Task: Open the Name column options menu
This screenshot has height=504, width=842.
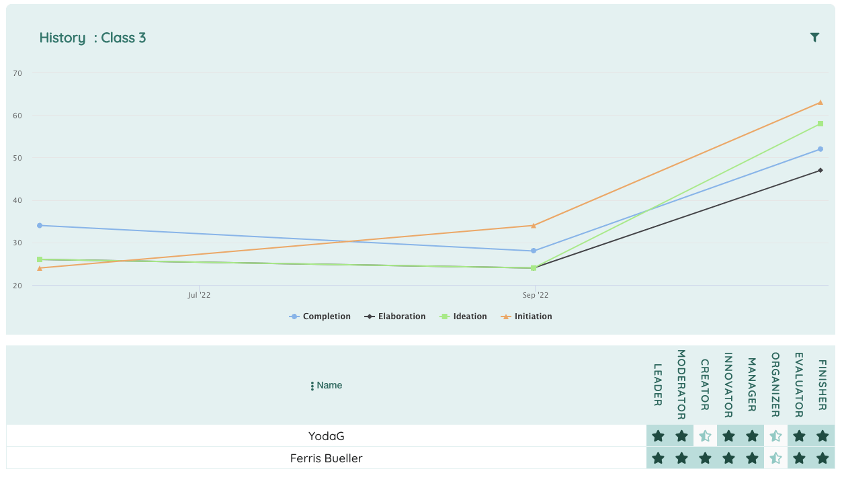Action: click(x=312, y=386)
